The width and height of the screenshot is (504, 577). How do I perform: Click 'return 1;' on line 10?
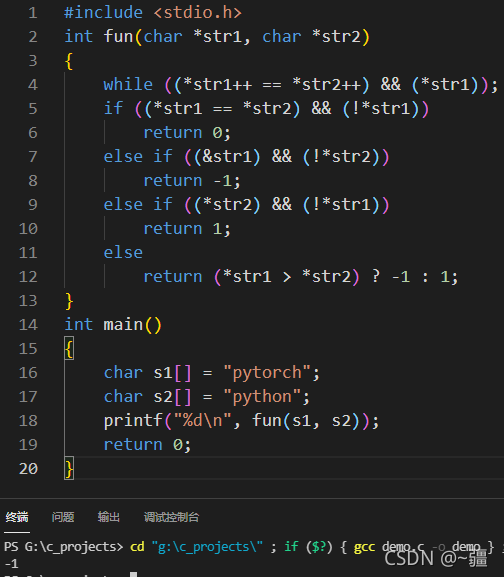[187, 229]
